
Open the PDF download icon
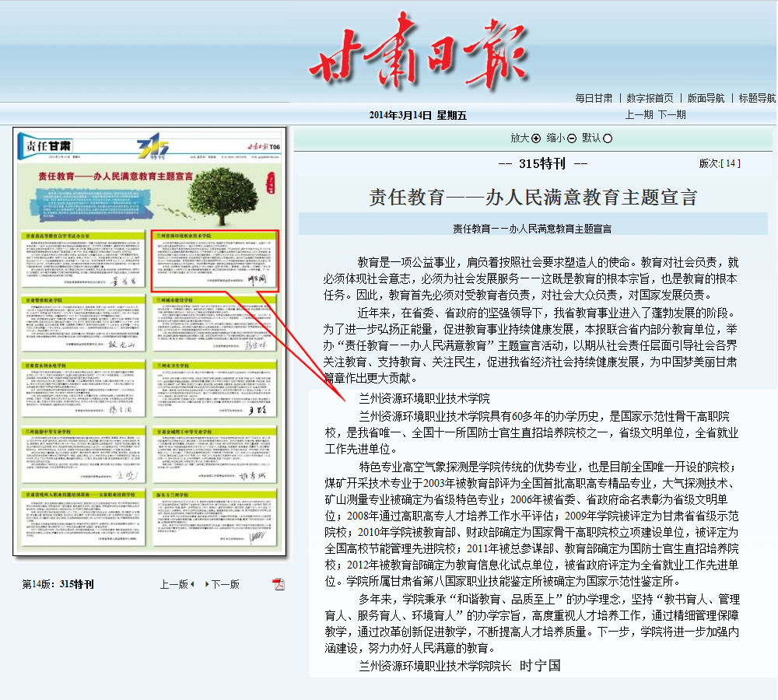click(x=279, y=584)
